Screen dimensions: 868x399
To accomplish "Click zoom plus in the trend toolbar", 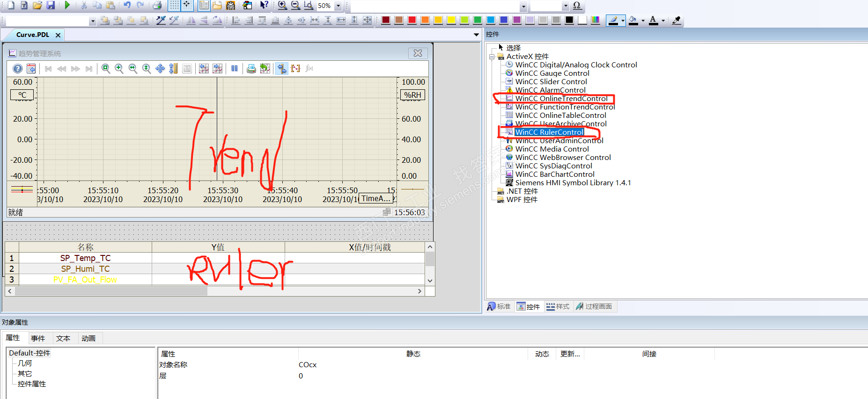I will pos(119,68).
